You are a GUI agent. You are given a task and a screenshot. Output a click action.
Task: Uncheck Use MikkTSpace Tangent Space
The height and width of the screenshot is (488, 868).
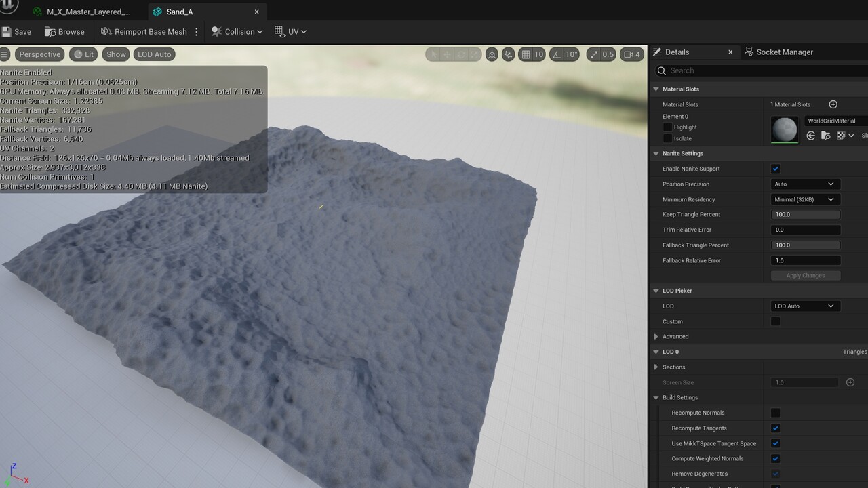[776, 443]
